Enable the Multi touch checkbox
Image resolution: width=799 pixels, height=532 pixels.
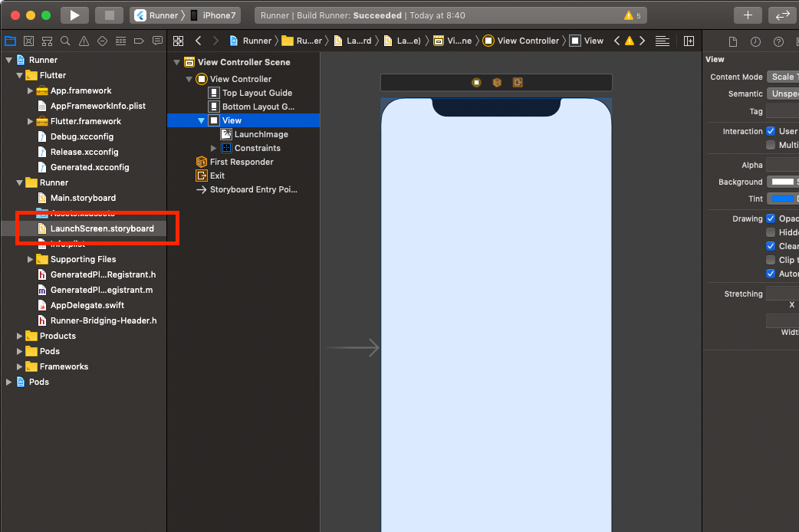click(x=771, y=145)
